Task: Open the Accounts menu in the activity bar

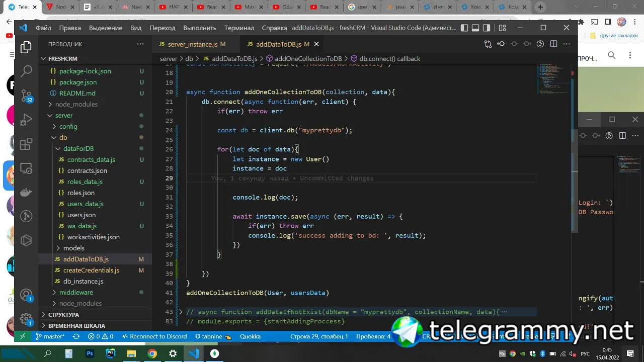Action: 26,296
